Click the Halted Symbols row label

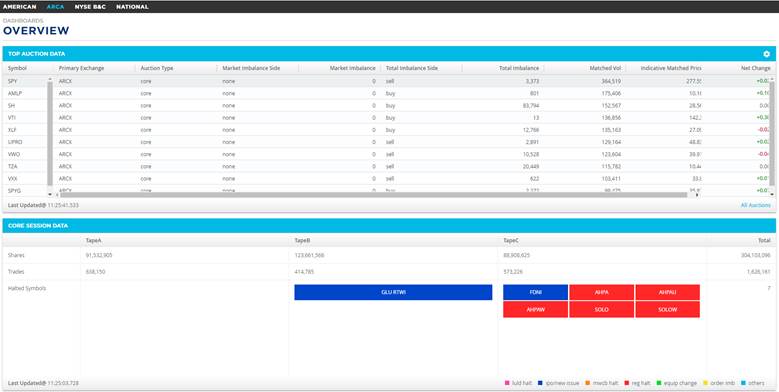tap(27, 288)
